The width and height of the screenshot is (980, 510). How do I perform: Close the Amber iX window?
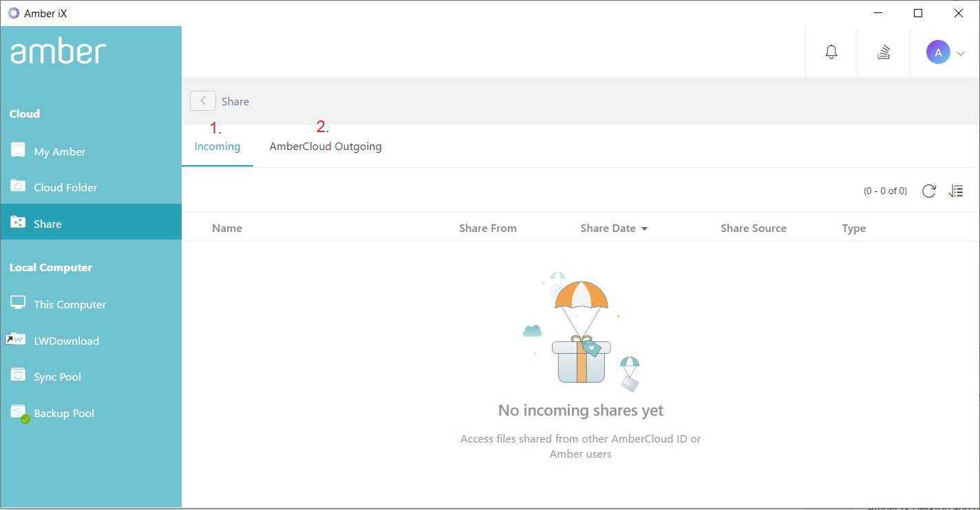(x=959, y=13)
